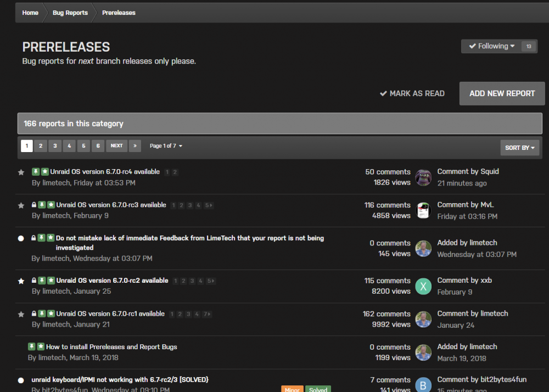Go to page 2
This screenshot has height=392, width=549.
[41, 146]
